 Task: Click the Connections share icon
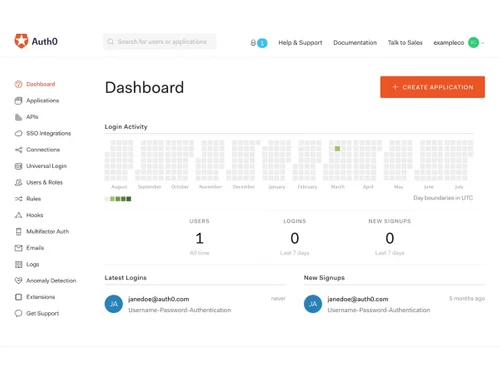click(18, 150)
